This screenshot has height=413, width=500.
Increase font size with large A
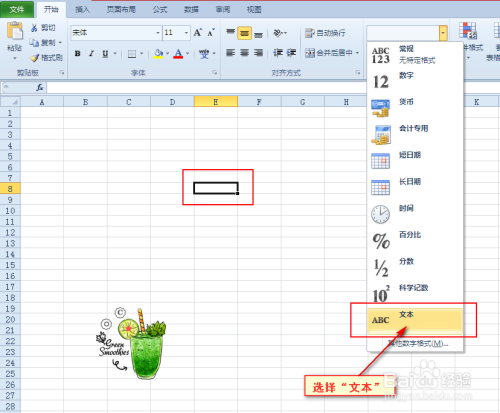coord(198,33)
